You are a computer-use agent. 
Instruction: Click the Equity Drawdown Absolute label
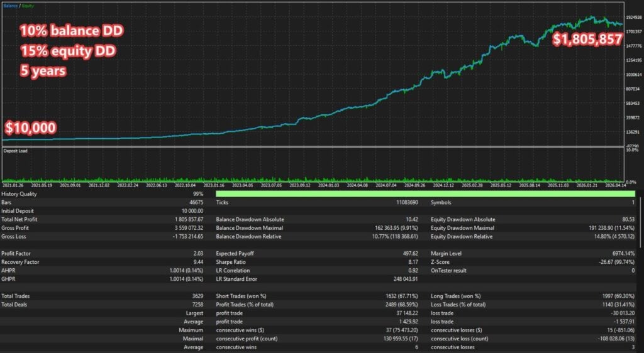pyautogui.click(x=463, y=220)
